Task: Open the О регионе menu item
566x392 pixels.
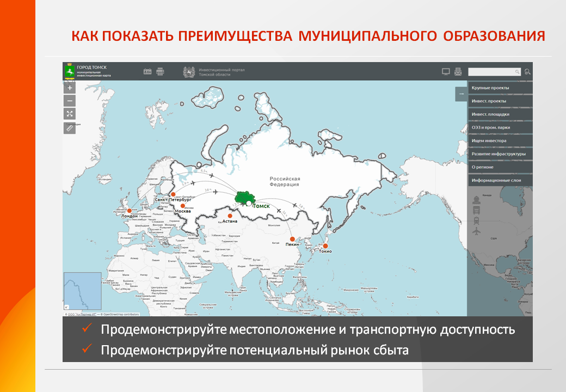Action: 500,167
